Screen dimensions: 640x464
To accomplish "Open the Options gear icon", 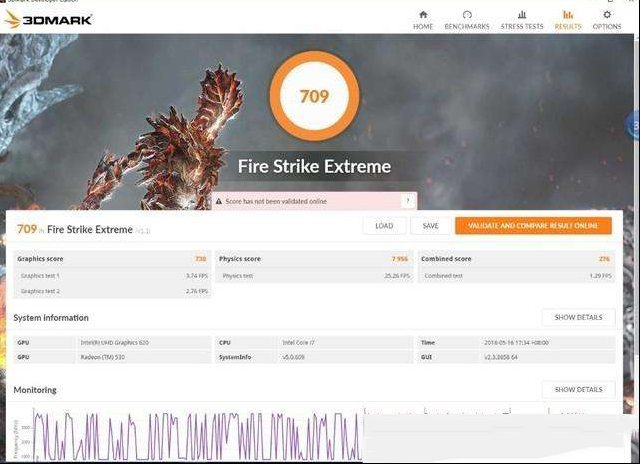I will click(607, 15).
